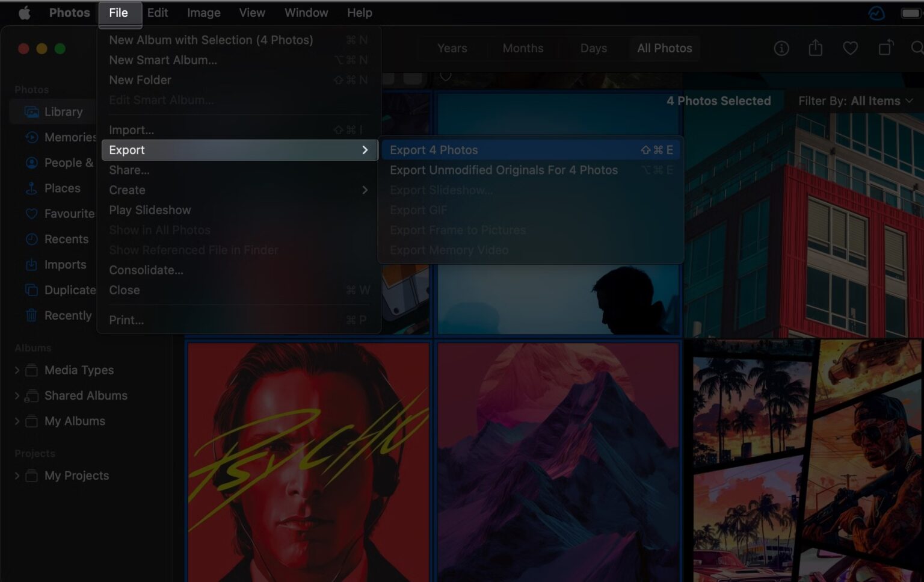Screen dimensions: 924x582
Task: Click the Psycho poster thumbnail
Action: (308, 460)
